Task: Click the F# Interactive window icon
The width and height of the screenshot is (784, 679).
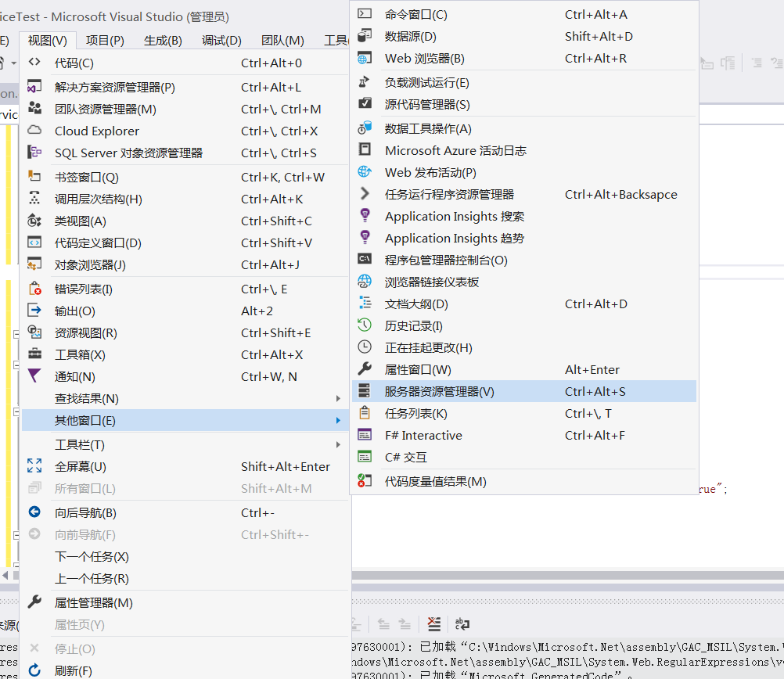Action: click(365, 434)
